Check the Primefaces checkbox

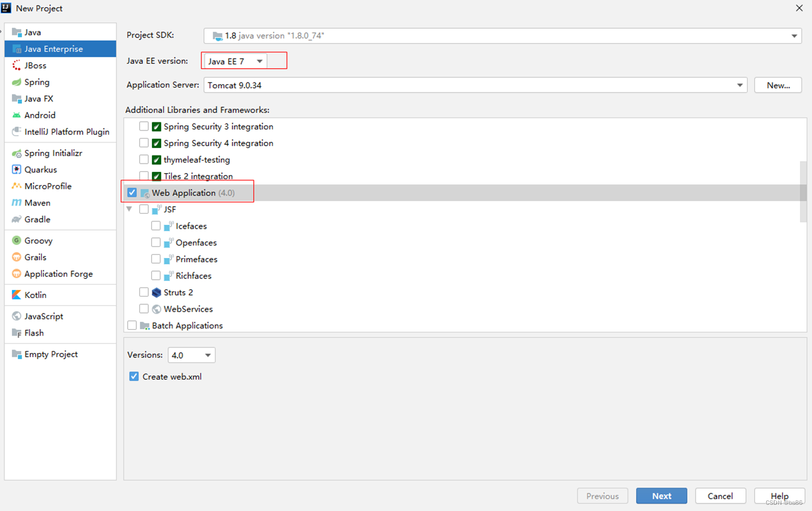[x=156, y=259]
